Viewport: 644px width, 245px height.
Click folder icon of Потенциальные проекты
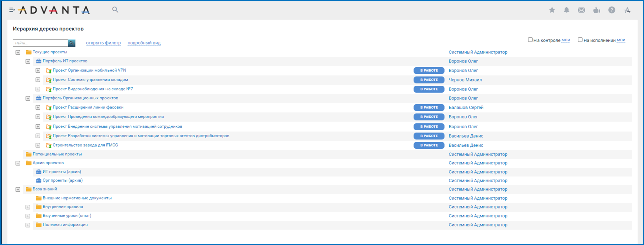pos(29,154)
